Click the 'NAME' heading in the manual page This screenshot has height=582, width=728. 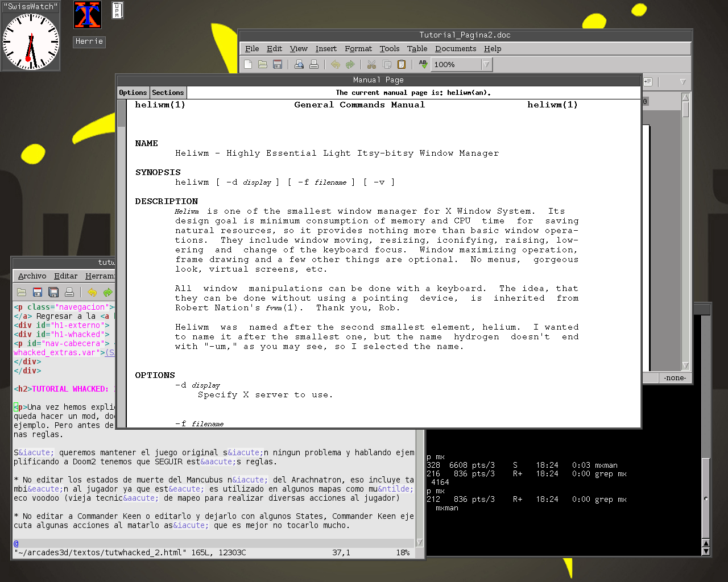146,143
